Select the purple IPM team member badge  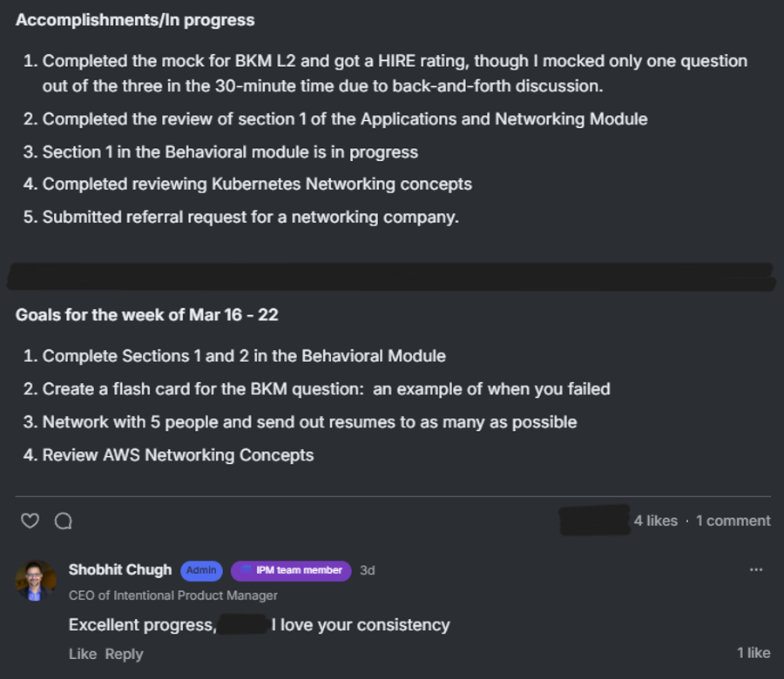(291, 570)
